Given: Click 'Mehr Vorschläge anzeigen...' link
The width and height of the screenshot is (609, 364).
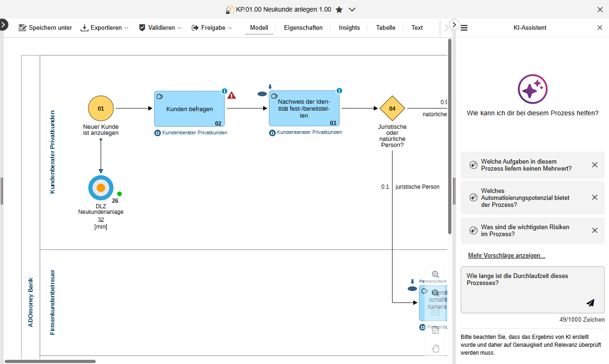Looking at the screenshot, I should tap(506, 256).
